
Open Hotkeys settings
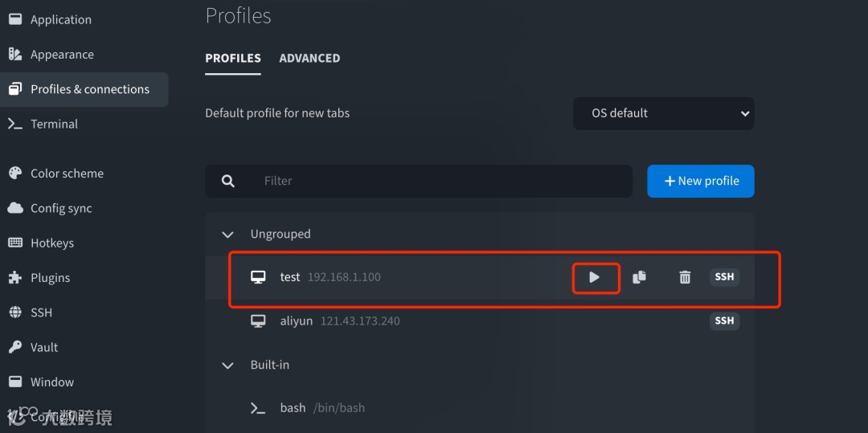[51, 243]
